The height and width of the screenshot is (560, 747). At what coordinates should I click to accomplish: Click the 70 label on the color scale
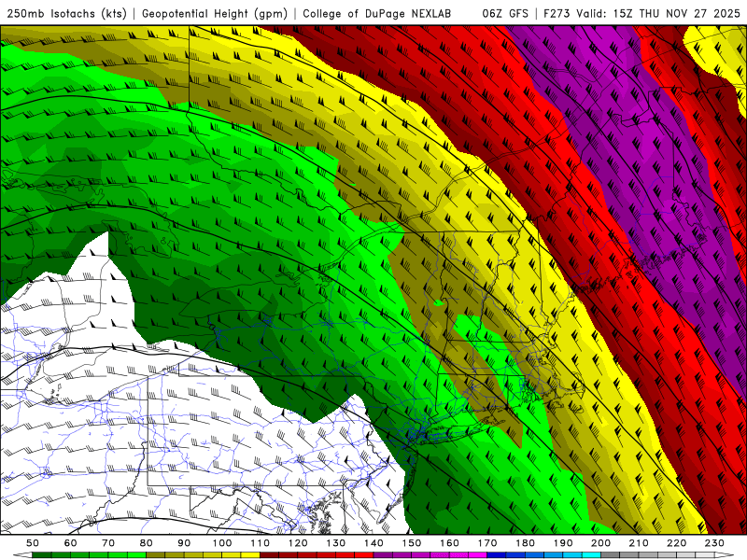(108, 543)
